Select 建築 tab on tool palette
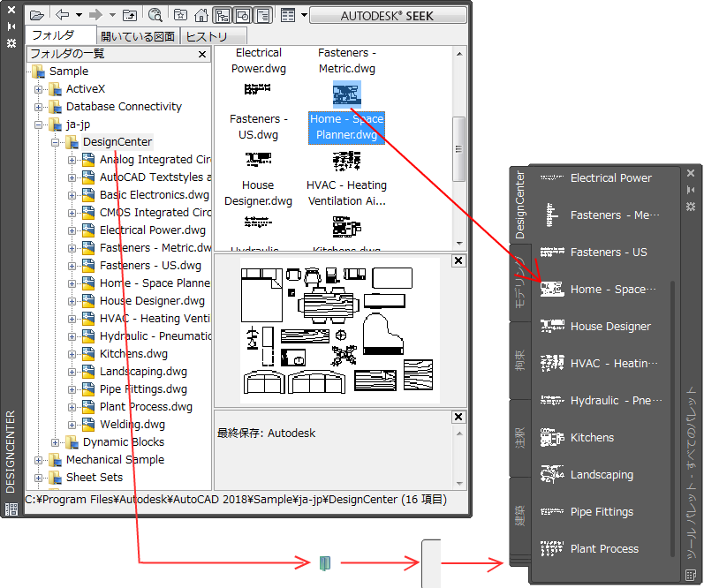Screen dimensions: 704x588 pos(520,516)
